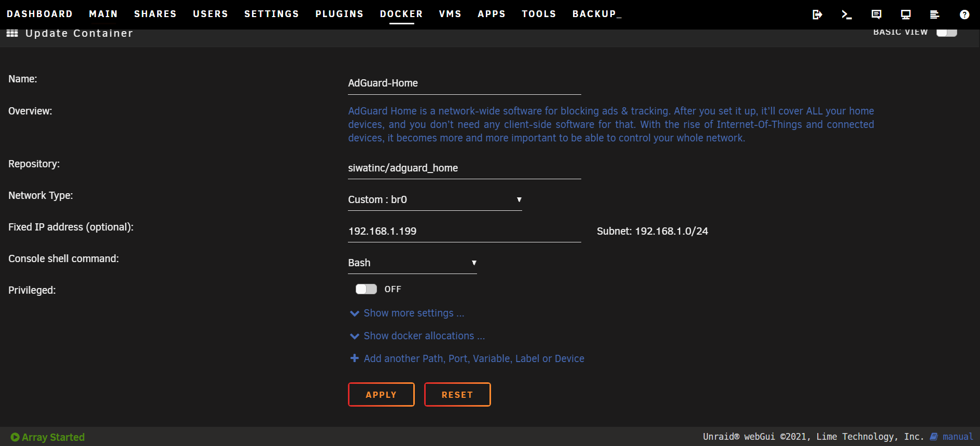The image size is (980, 446).
Task: Click the system info monitor icon
Action: tap(906, 15)
